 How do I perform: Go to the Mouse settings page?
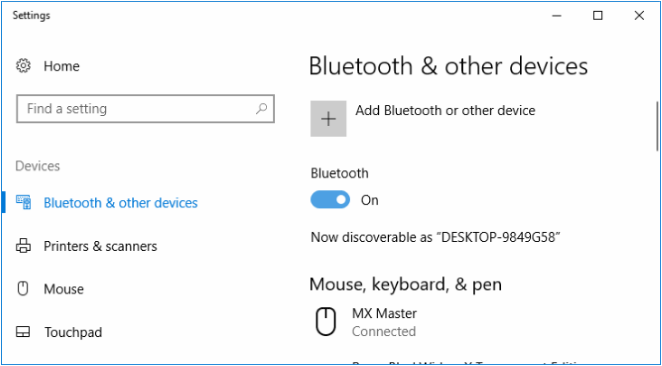tap(64, 289)
